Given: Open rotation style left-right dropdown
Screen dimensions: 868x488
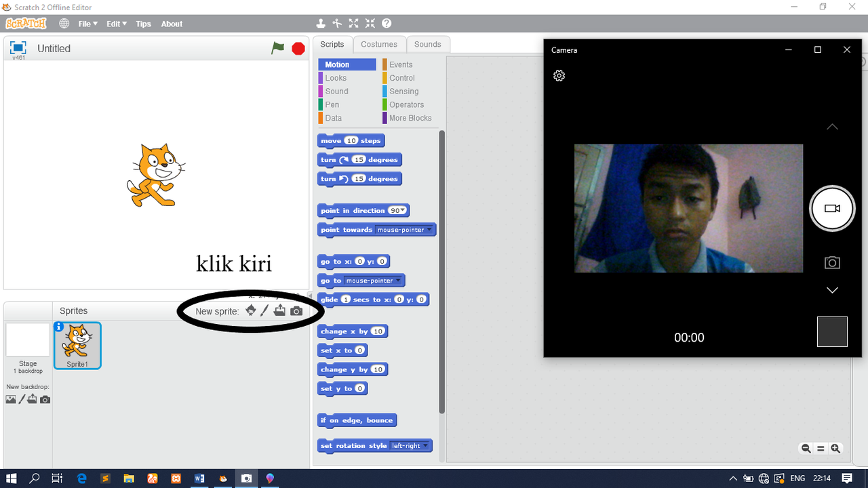Looking at the screenshot, I should (426, 446).
